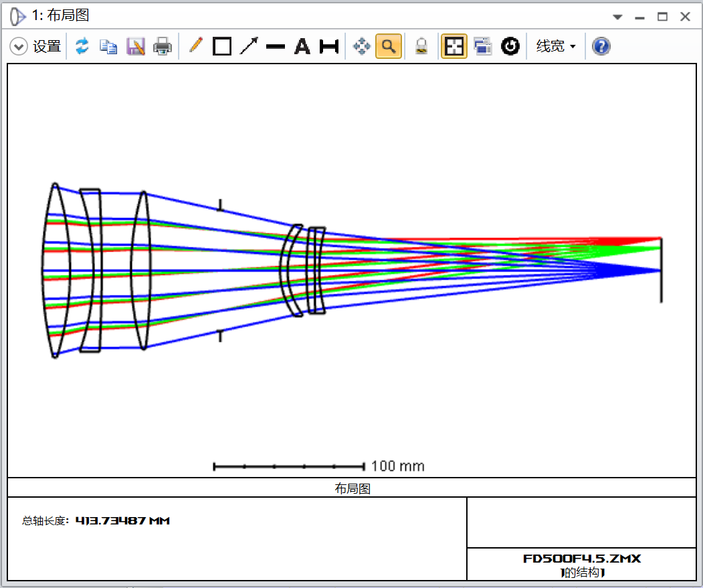Click the FD500F4.5.ZMX file name

point(582,559)
